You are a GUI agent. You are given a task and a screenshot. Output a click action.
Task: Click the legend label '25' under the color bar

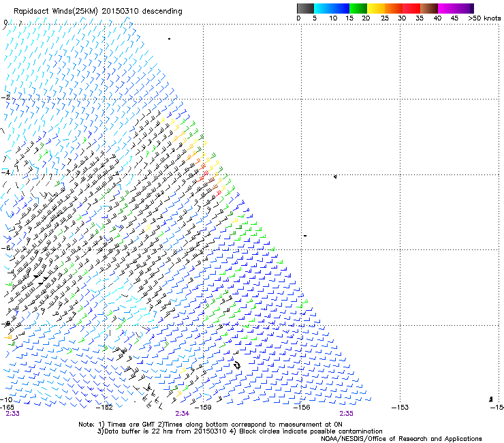385,18
